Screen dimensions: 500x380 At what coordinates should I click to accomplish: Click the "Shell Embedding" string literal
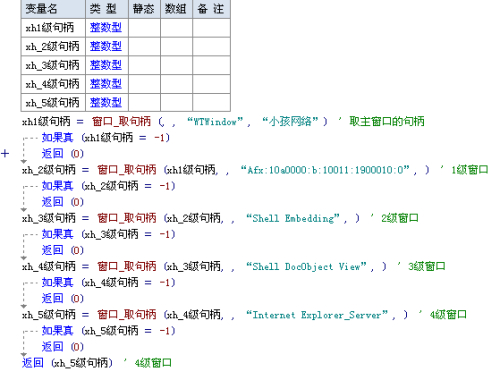293,218
